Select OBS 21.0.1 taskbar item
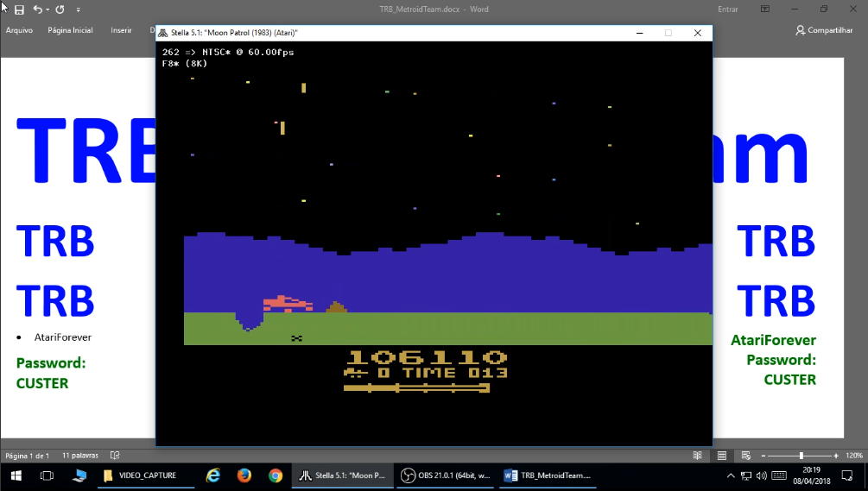 (x=446, y=475)
